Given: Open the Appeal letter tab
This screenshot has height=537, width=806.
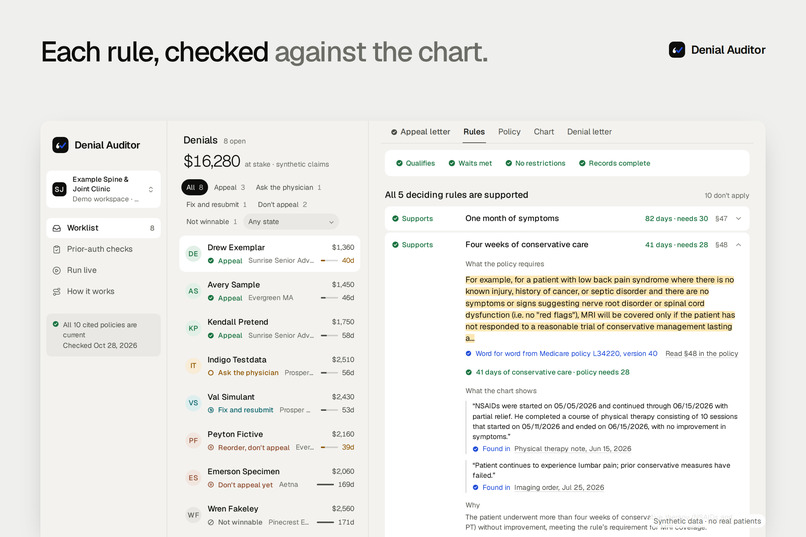Looking at the screenshot, I should (x=420, y=132).
